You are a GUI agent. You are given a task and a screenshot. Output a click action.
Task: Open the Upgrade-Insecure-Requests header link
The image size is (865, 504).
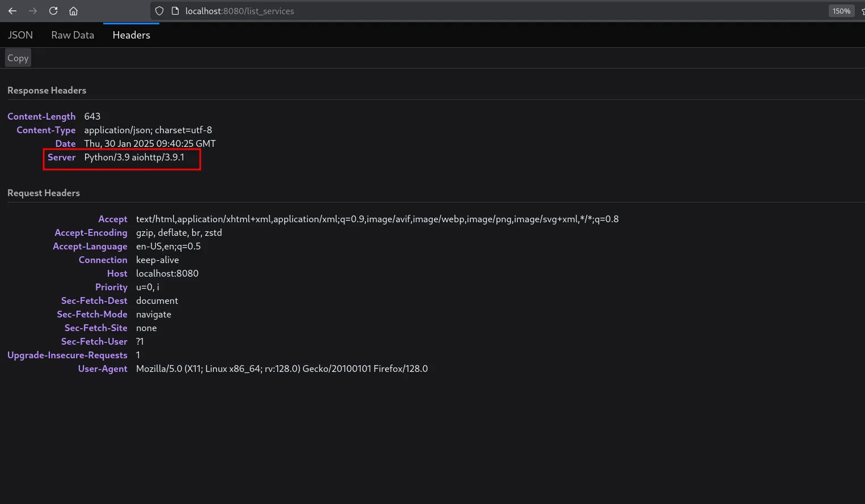point(67,355)
